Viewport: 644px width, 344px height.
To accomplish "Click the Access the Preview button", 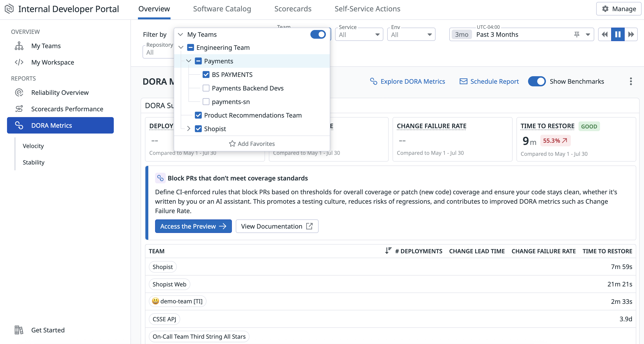I will point(193,226).
